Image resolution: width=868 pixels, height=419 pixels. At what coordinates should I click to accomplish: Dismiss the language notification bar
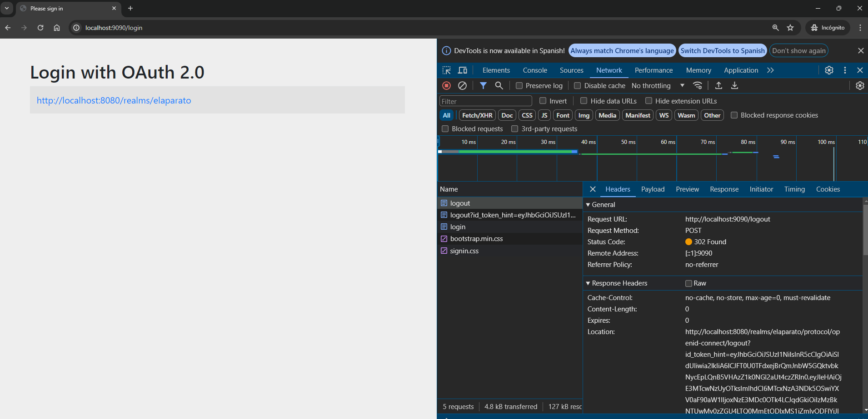point(861,51)
